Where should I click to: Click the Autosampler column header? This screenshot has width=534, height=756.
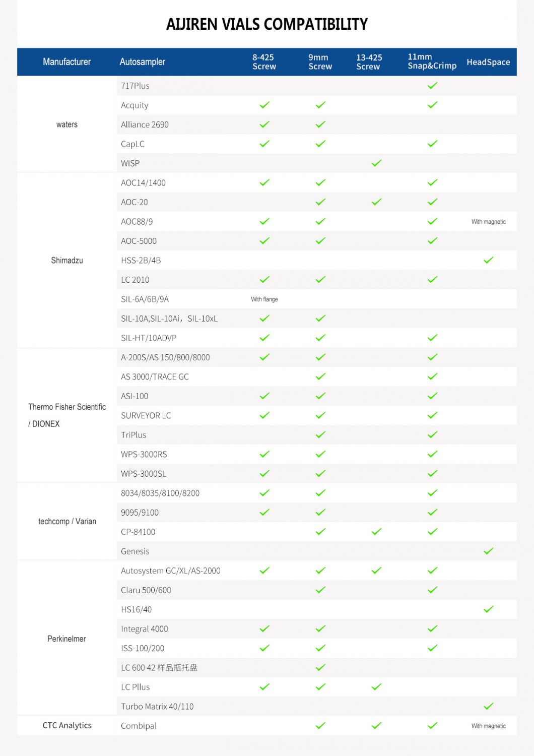tap(143, 62)
